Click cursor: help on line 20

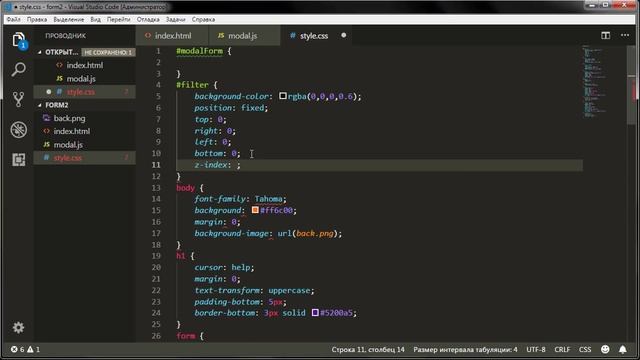(x=224, y=267)
